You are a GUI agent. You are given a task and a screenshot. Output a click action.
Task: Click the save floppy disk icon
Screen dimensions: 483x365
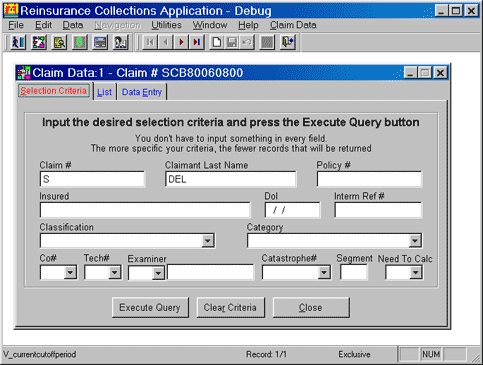tap(232, 42)
